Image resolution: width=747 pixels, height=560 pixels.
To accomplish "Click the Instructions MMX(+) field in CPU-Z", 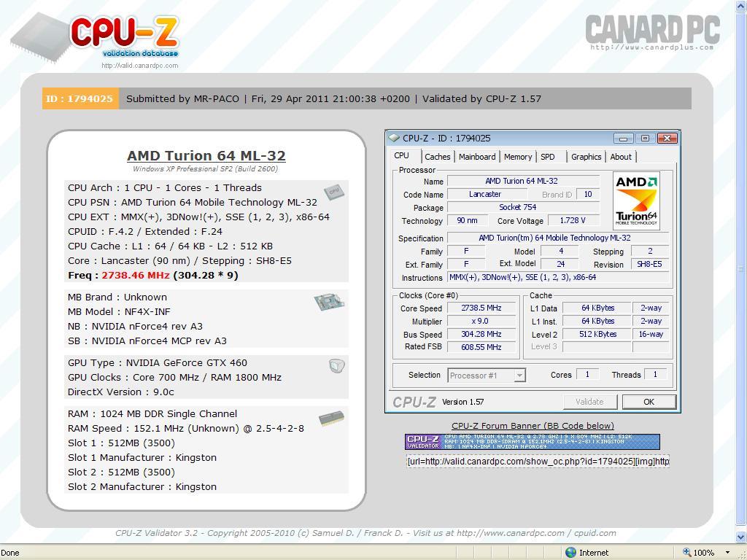I will (x=558, y=277).
